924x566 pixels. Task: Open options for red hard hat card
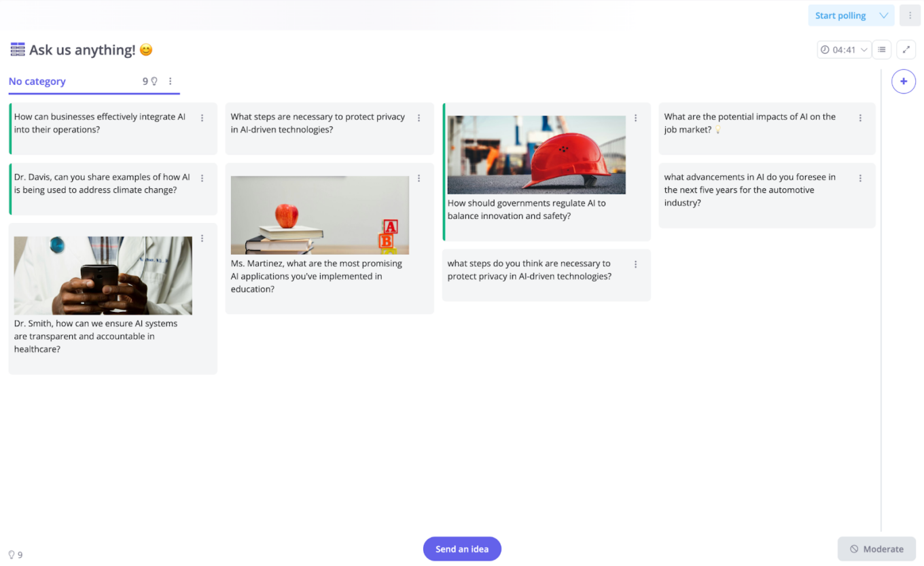tap(635, 118)
